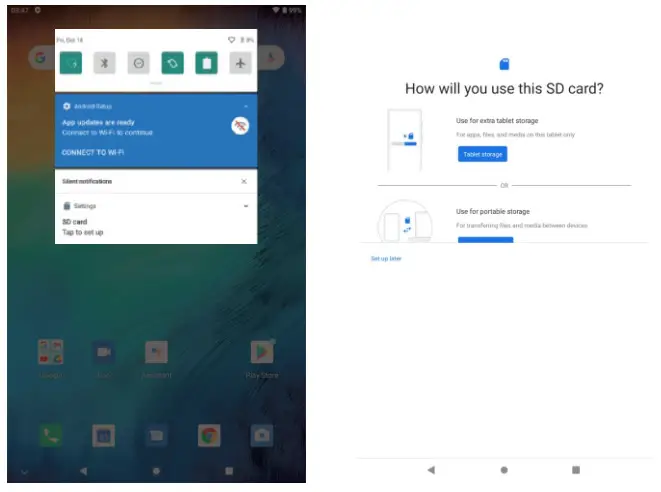Tap the portable storage illustration

[x=405, y=221]
